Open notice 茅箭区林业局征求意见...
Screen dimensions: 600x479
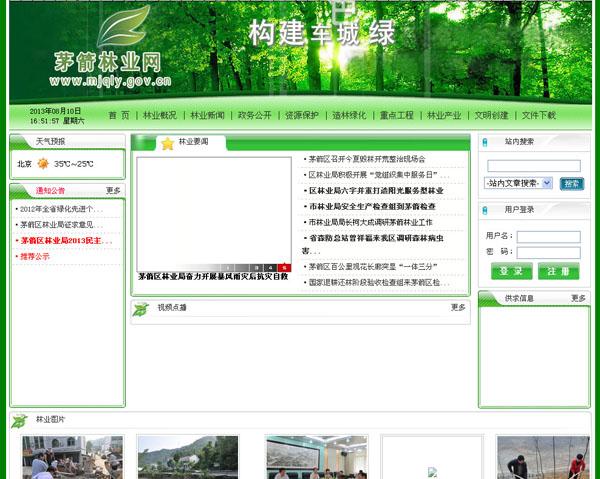coord(61,225)
